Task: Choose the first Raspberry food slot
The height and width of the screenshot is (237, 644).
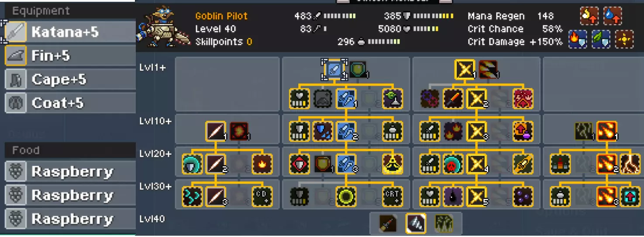Action: click(70, 171)
